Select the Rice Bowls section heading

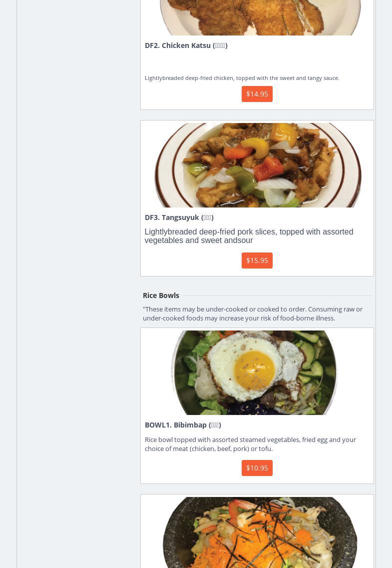click(161, 295)
